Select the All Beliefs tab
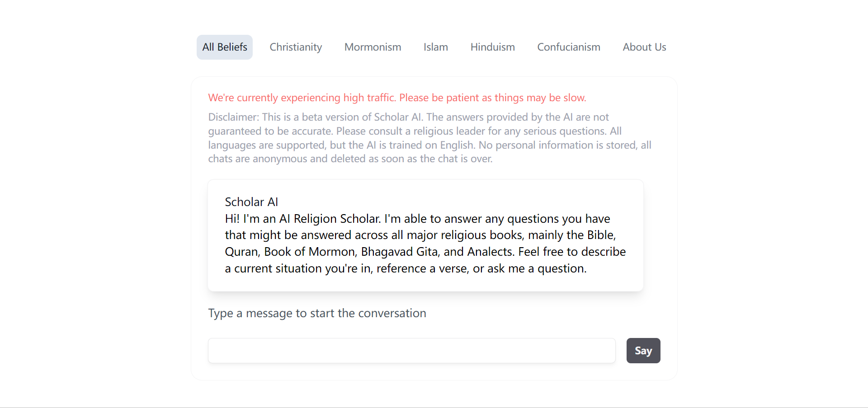Image resolution: width=868 pixels, height=408 pixels. pos(225,47)
